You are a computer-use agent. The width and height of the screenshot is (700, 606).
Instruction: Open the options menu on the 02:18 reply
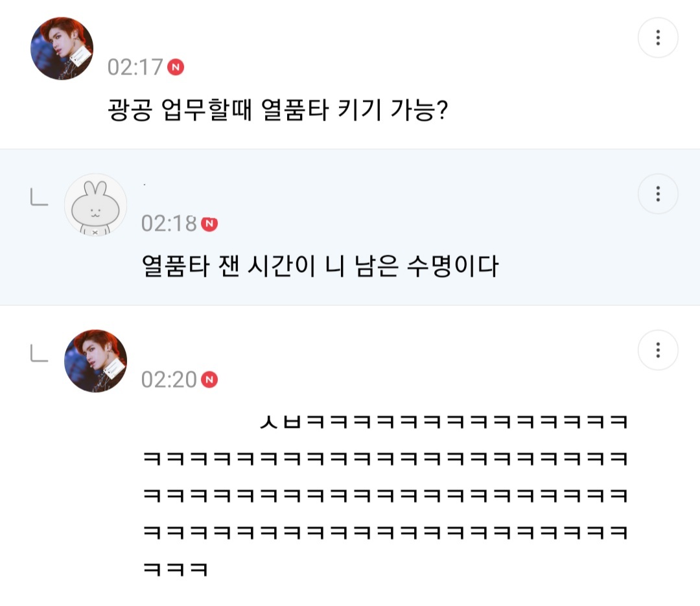pos(658,193)
